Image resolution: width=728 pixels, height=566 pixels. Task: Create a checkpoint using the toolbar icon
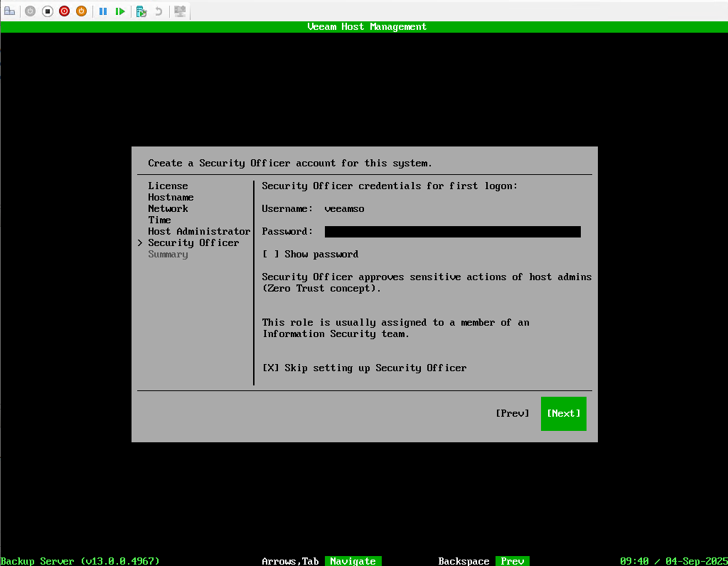[141, 11]
